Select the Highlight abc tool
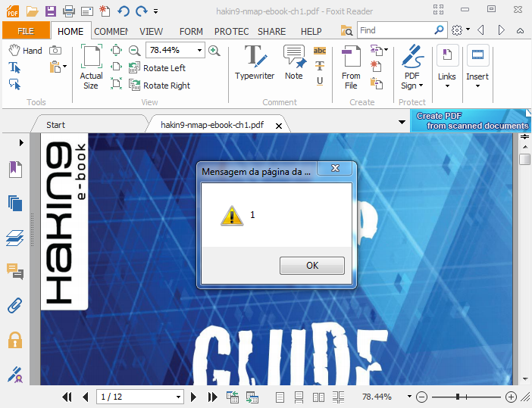The image size is (532, 408). tap(320, 51)
